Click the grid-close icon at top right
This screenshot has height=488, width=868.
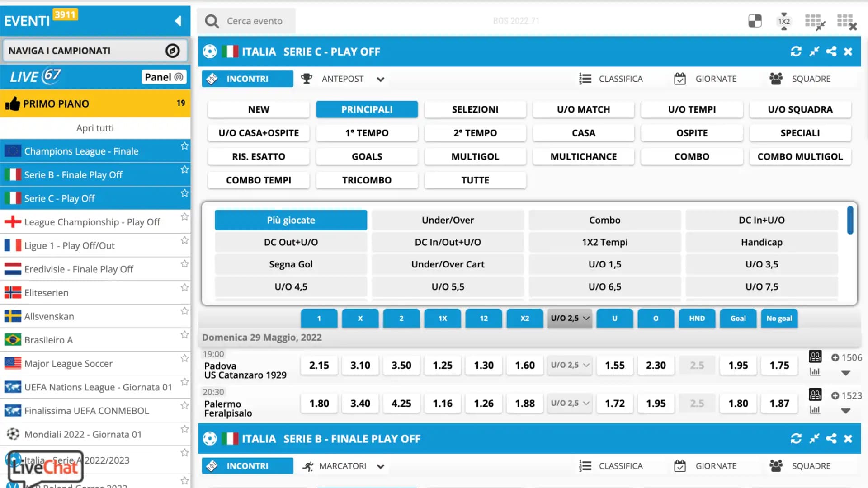coord(847,21)
